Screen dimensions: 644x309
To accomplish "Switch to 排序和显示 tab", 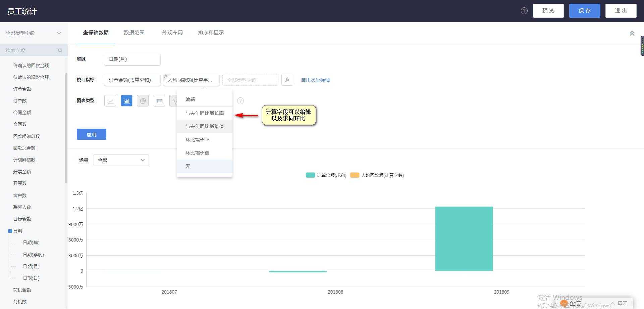I will click(x=211, y=33).
